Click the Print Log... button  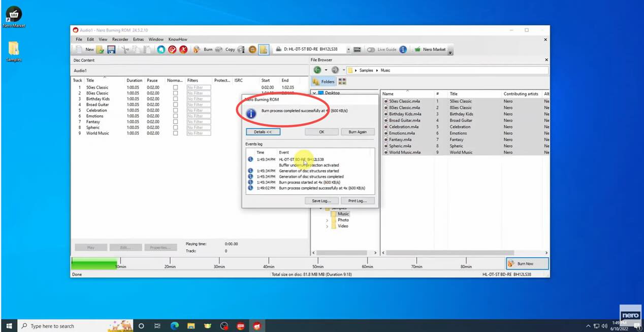[x=358, y=201]
